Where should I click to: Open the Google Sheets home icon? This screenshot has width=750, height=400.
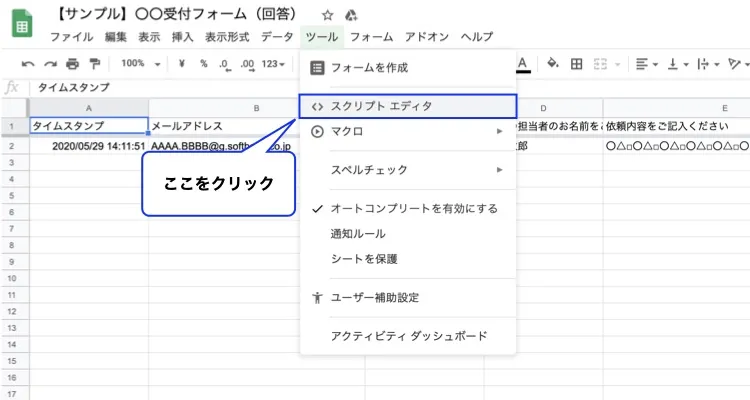tap(22, 24)
